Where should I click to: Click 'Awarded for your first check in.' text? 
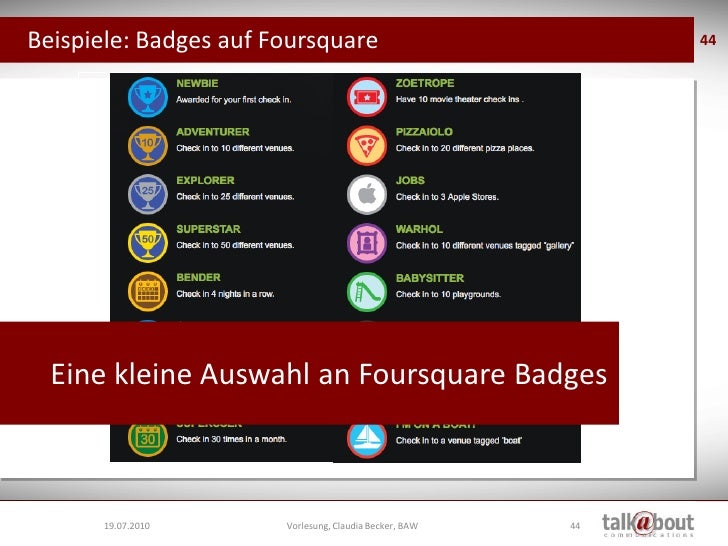[x=234, y=100]
